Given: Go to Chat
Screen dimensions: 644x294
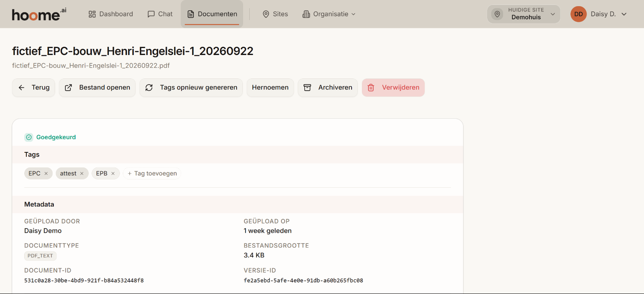Looking at the screenshot, I should [x=160, y=14].
